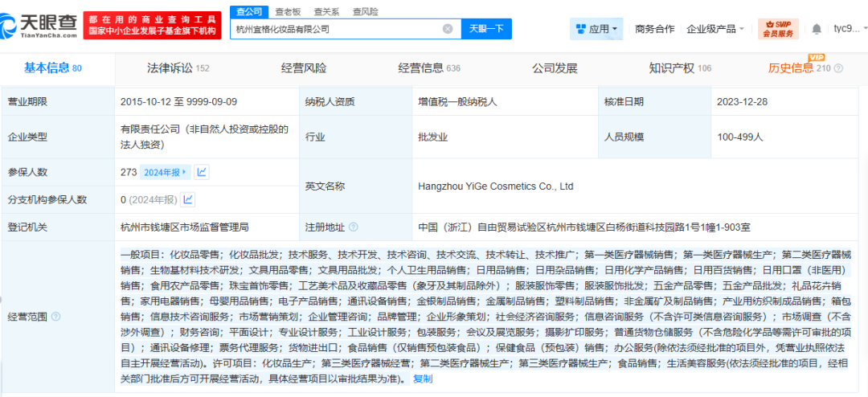Click the apps grid icon in 应用
This screenshot has height=397, width=868.
click(581, 29)
